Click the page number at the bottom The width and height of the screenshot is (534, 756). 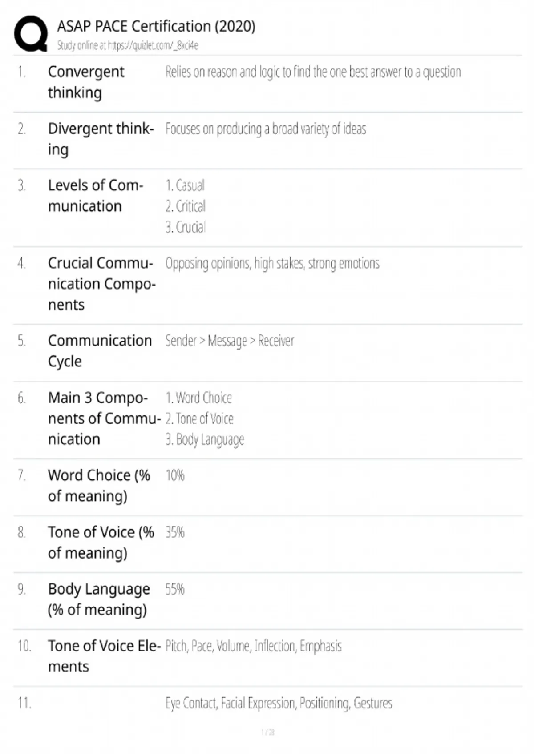tap(267, 732)
